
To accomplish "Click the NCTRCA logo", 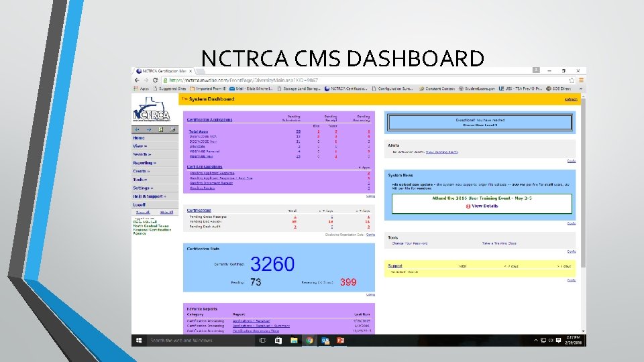I will point(152,109).
